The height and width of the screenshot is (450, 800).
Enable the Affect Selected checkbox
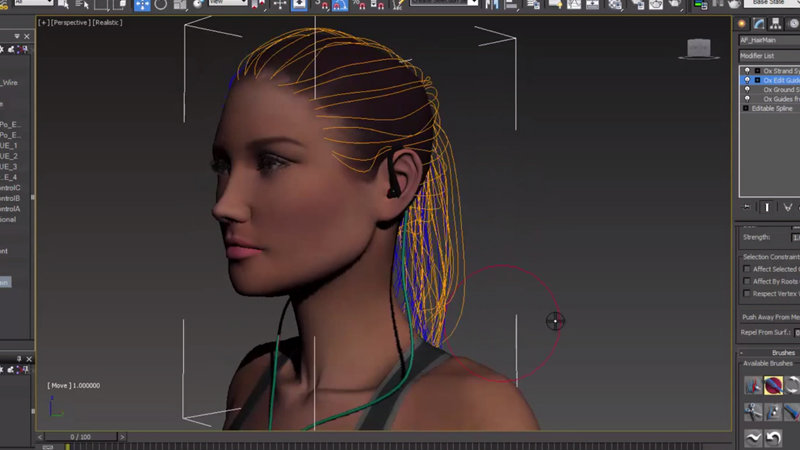click(747, 269)
